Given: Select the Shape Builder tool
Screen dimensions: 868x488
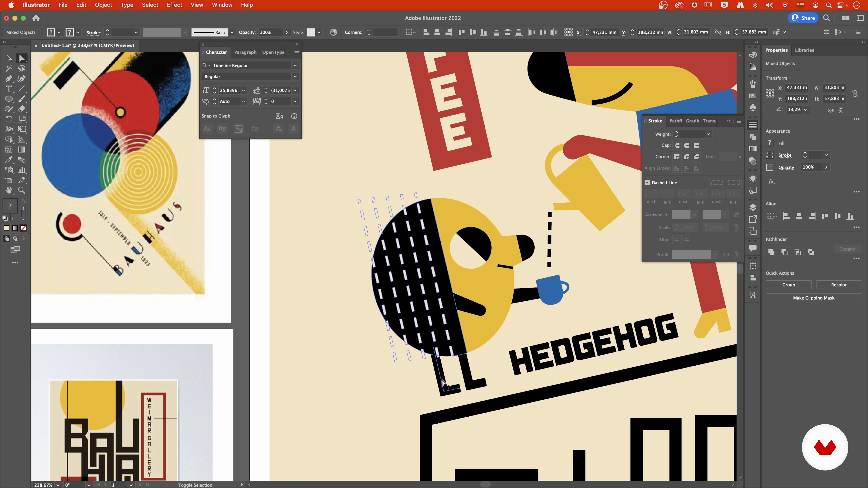Looking at the screenshot, I should (x=9, y=139).
